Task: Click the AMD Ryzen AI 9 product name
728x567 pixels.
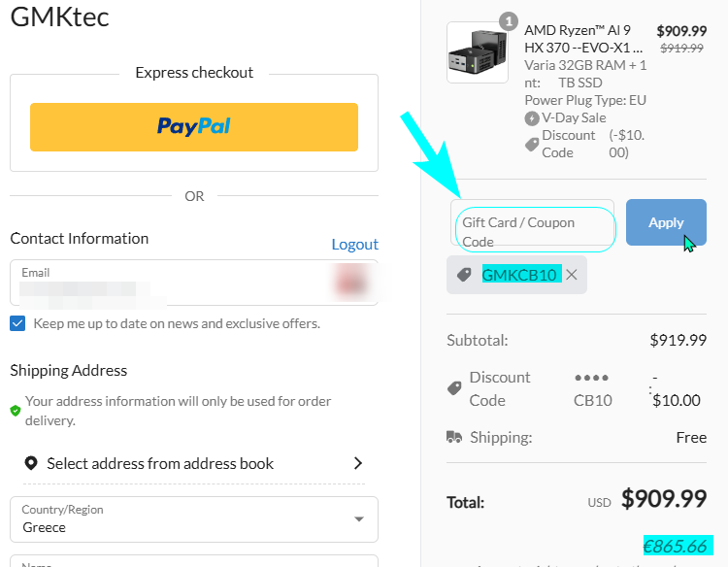Action: point(583,39)
